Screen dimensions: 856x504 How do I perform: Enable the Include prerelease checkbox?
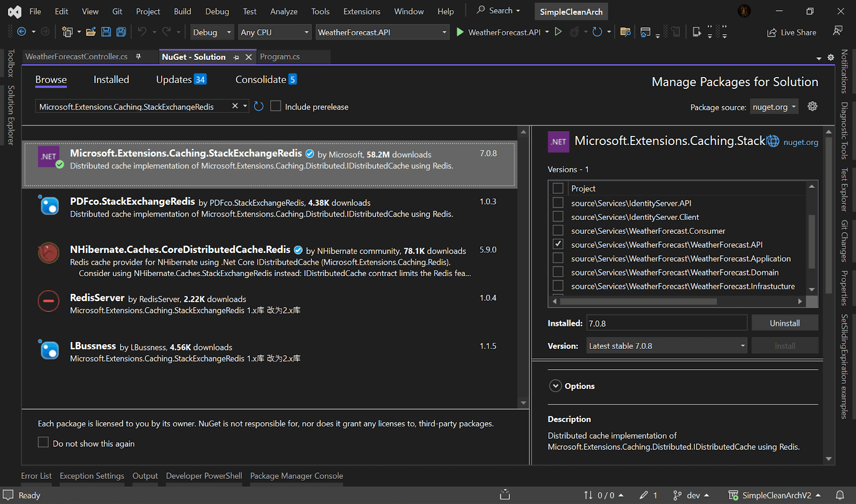[x=276, y=106]
